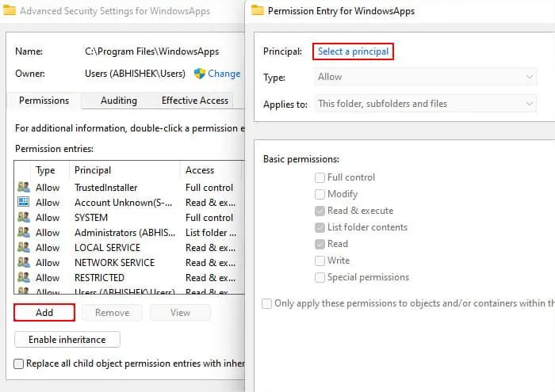Click the TrustedInstaller row user group icon
The image size is (555, 392).
coord(24,187)
